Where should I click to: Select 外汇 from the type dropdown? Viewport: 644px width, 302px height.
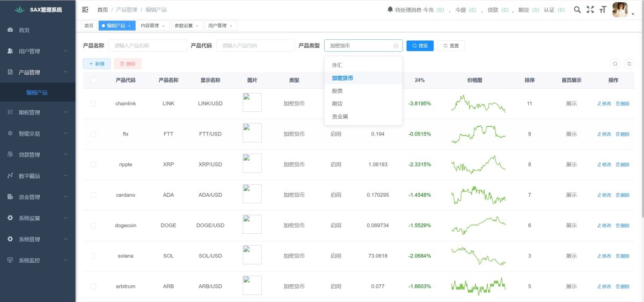[363, 65]
